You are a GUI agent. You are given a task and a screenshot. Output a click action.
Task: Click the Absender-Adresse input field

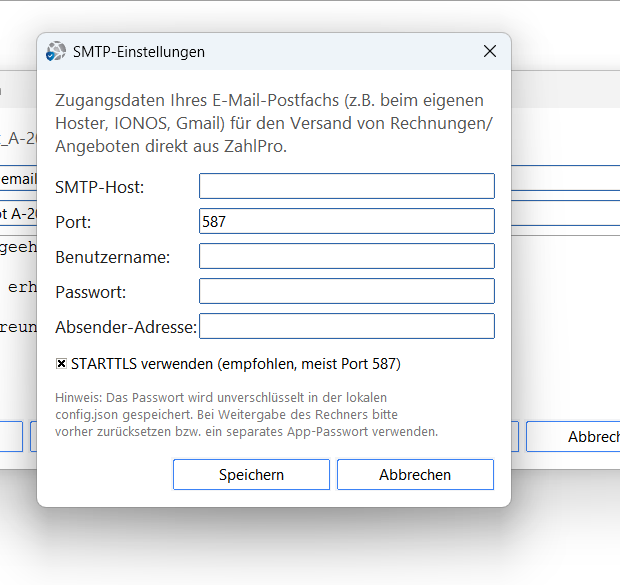click(347, 326)
